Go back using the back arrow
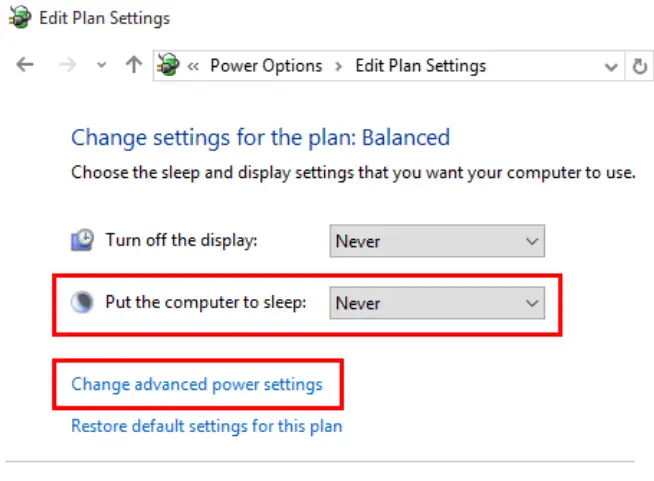The height and width of the screenshot is (481, 654). pyautogui.click(x=25, y=66)
